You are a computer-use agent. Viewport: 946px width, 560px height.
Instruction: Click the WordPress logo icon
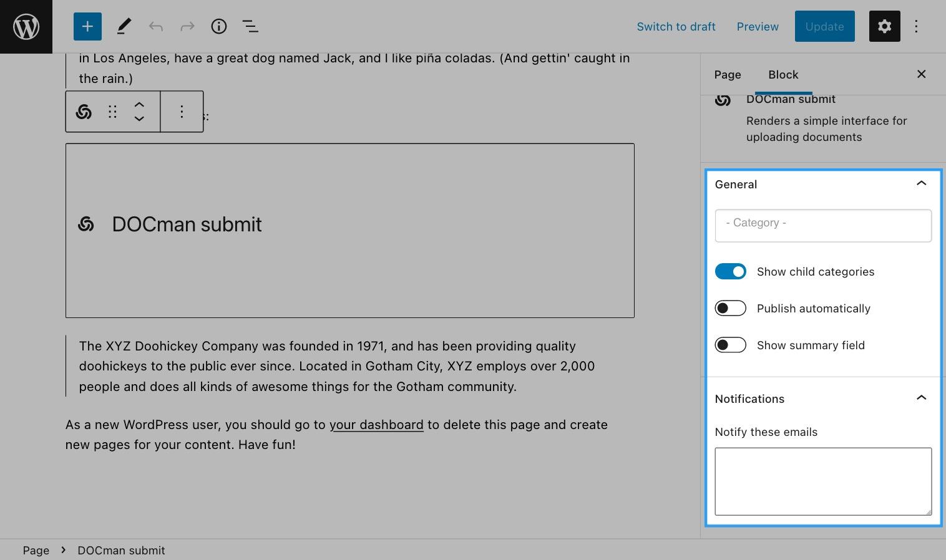26,27
